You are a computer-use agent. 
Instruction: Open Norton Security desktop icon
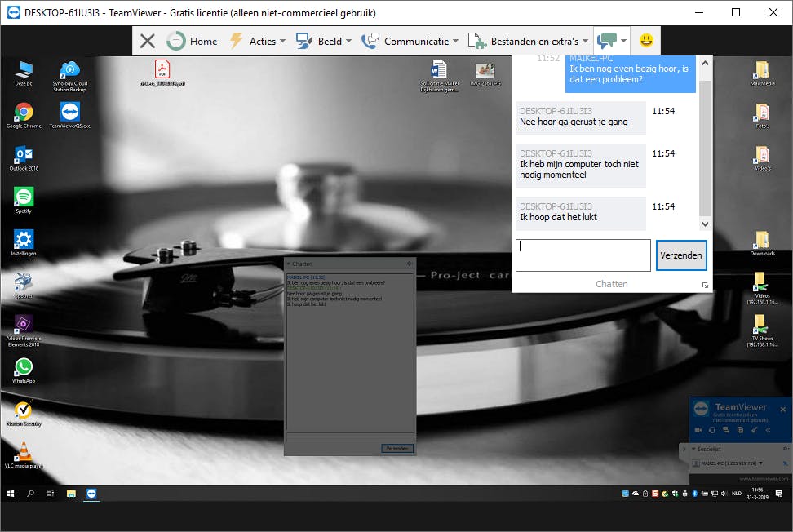[24, 413]
